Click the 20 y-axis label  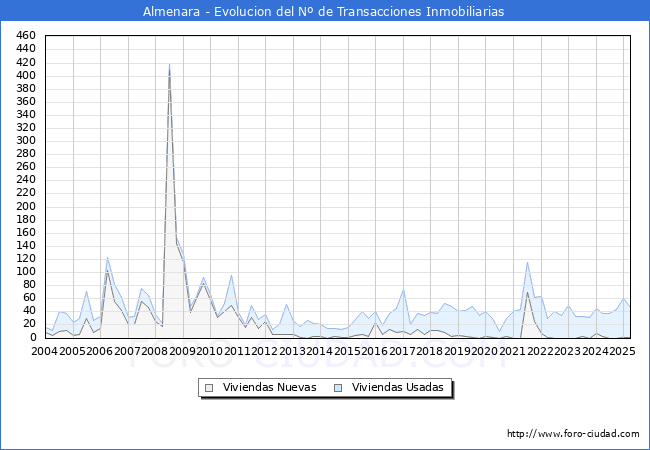click(29, 324)
